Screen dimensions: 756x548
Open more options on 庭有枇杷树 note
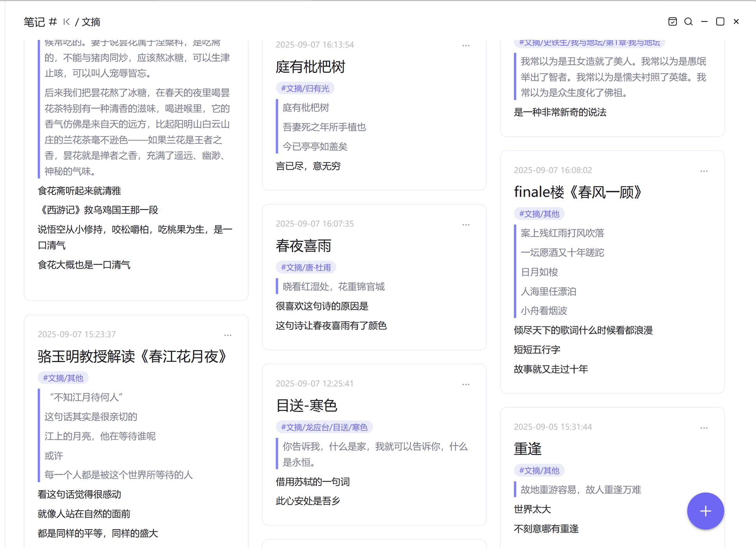466,46
